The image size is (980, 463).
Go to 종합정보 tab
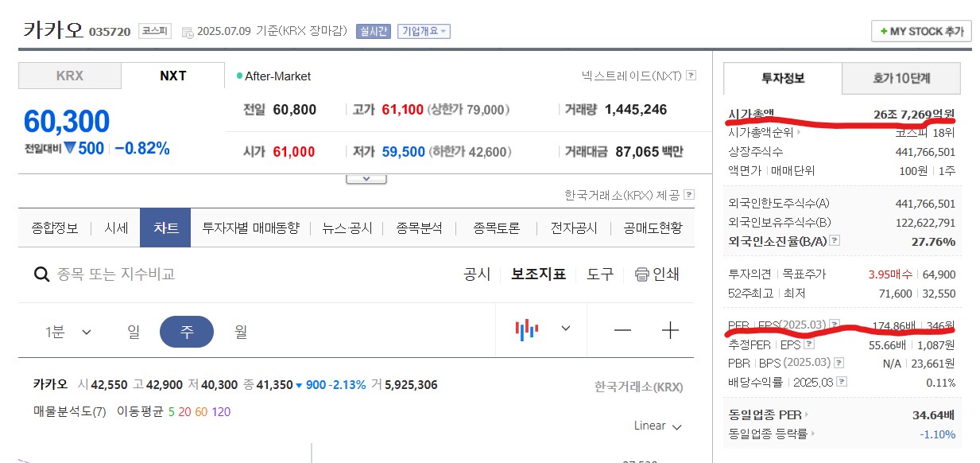[x=55, y=228]
